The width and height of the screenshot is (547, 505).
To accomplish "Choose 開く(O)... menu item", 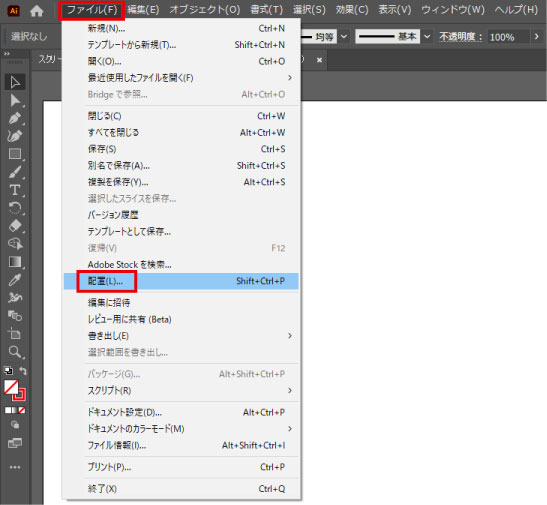I will click(181, 61).
